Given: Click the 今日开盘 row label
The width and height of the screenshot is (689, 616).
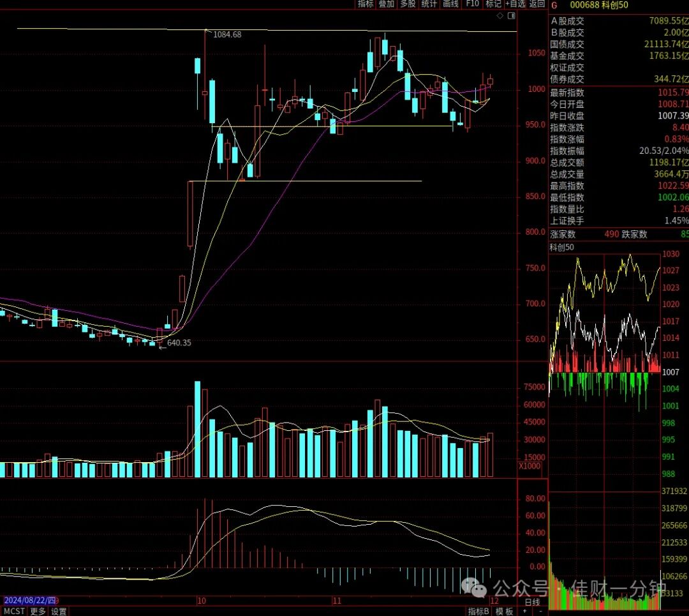Looking at the screenshot, I should [567, 104].
